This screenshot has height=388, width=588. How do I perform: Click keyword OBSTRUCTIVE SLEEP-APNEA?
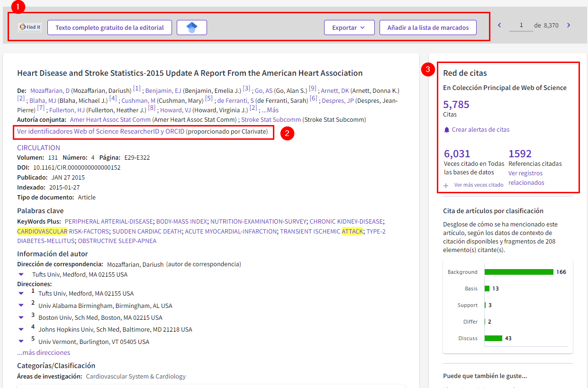[x=117, y=241]
